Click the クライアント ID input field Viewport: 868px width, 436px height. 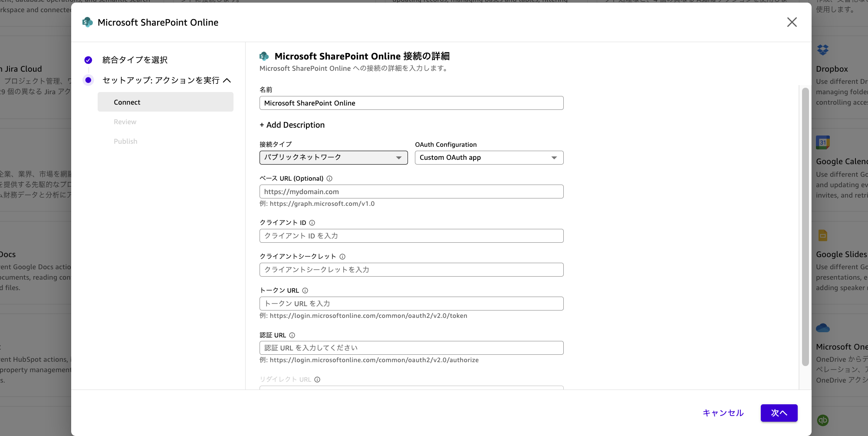tap(411, 236)
